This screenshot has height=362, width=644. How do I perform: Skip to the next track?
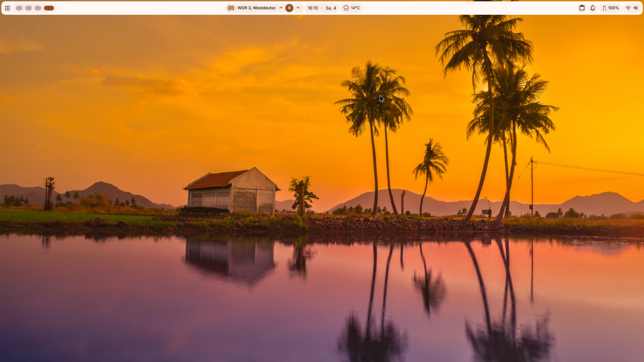point(298,8)
